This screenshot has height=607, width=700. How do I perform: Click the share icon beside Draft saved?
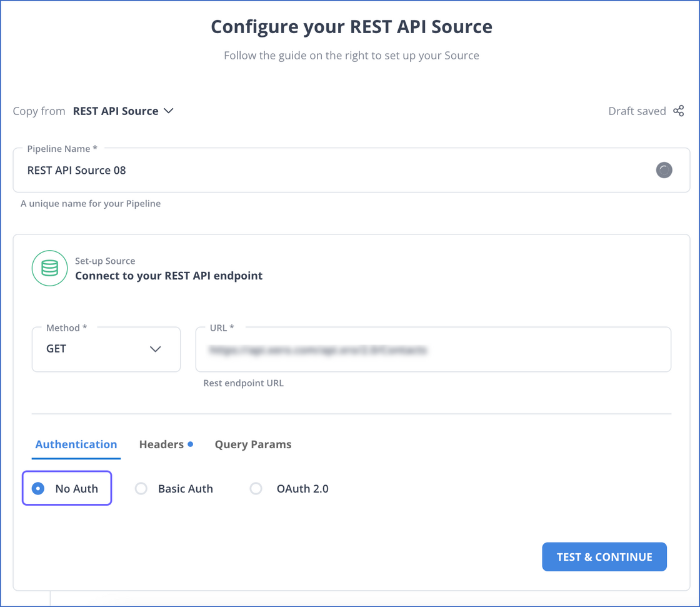(678, 111)
